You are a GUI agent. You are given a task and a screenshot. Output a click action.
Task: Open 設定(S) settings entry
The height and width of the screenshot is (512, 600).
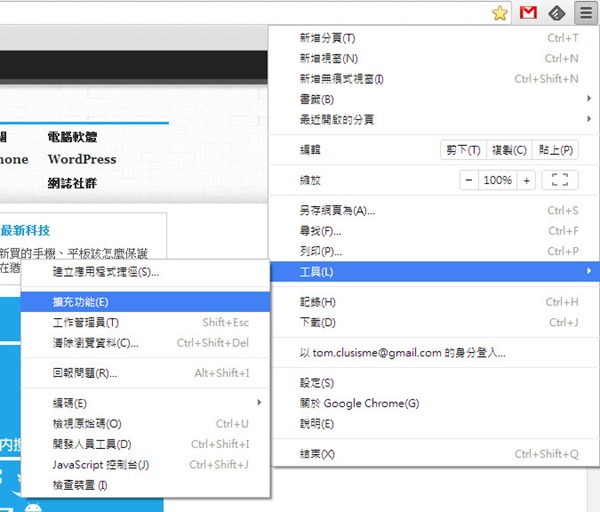coord(430,383)
